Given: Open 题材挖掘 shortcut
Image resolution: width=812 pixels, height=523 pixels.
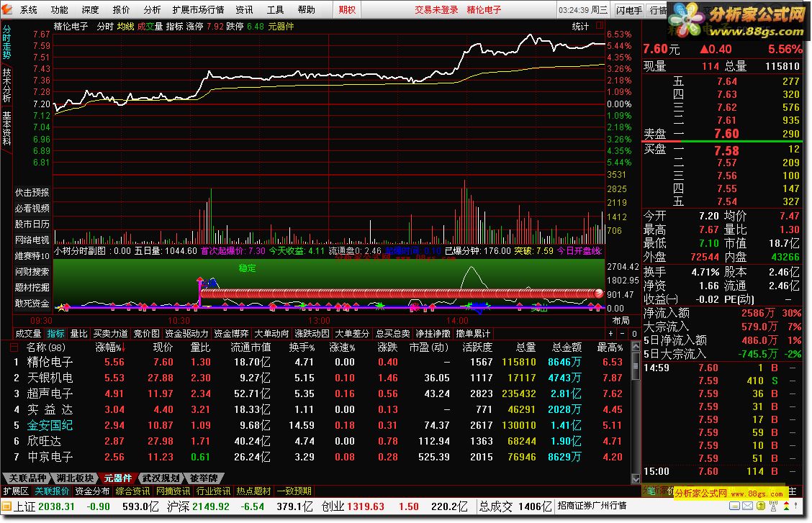Looking at the screenshot, I should [32, 288].
